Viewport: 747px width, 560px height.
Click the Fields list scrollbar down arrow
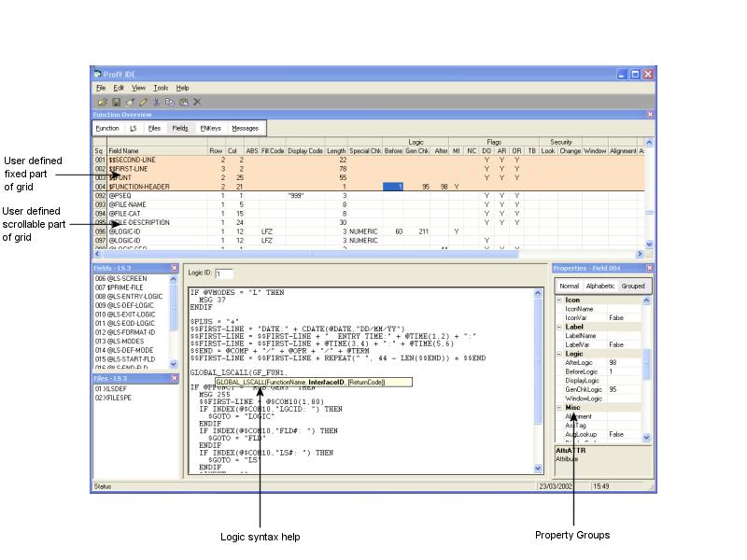pyautogui.click(x=174, y=364)
